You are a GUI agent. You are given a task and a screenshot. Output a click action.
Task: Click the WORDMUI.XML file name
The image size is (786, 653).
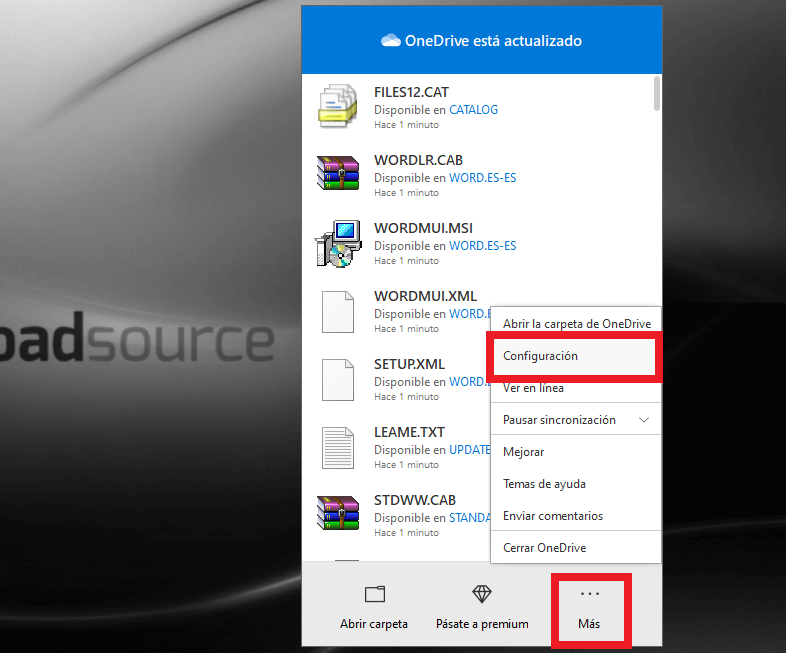pos(426,296)
